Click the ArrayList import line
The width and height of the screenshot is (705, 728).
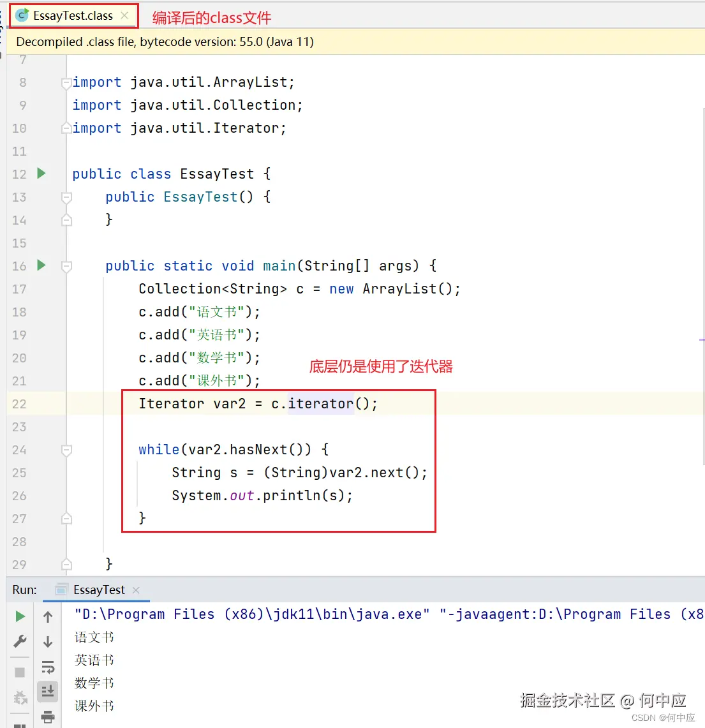(183, 82)
